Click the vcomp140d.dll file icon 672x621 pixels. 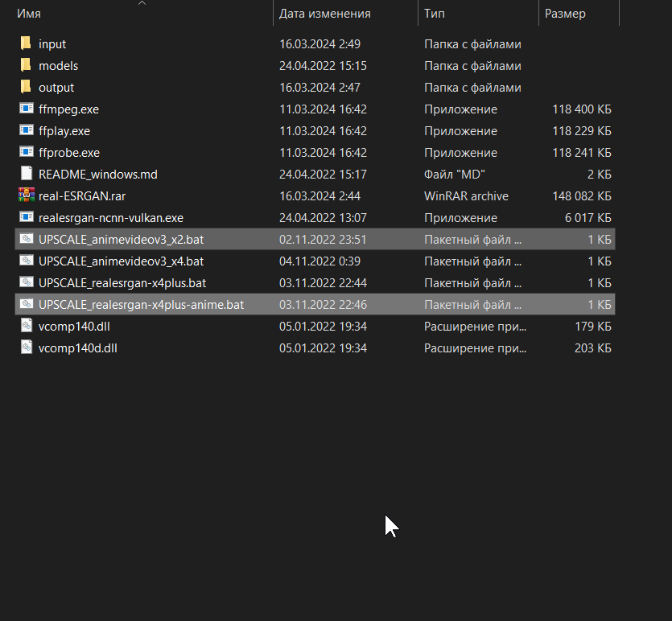(26, 348)
